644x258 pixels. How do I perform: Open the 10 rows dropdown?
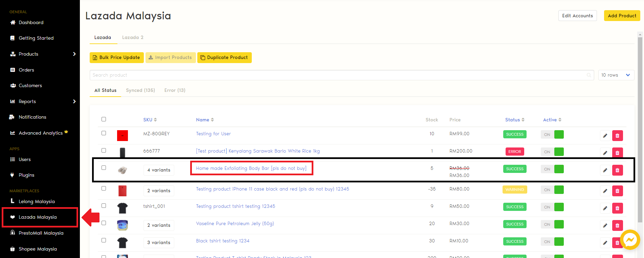(x=616, y=75)
